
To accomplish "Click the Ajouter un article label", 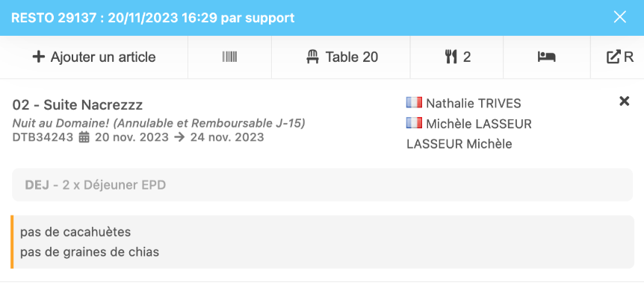I will point(103,57).
